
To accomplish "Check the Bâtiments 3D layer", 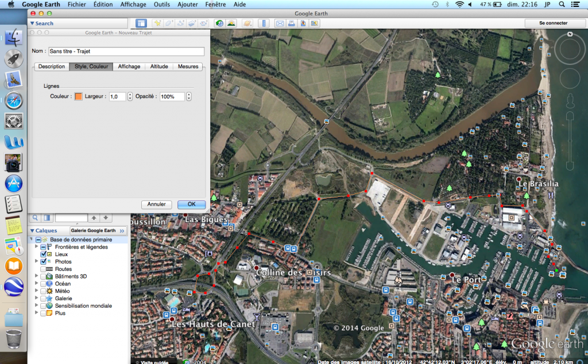I will (x=44, y=276).
